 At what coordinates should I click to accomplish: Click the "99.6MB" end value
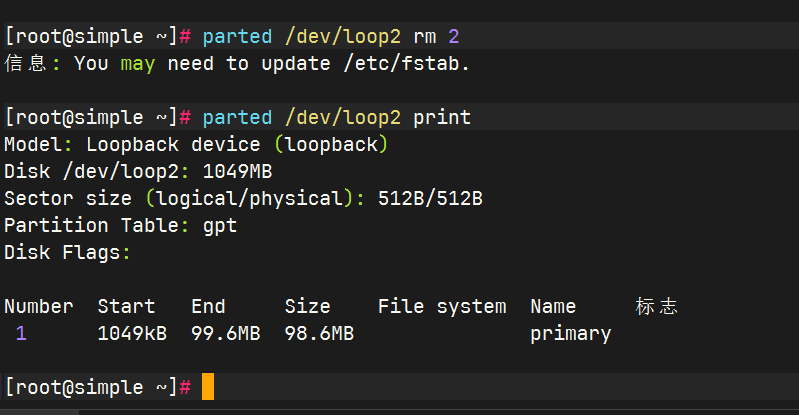tap(226, 333)
